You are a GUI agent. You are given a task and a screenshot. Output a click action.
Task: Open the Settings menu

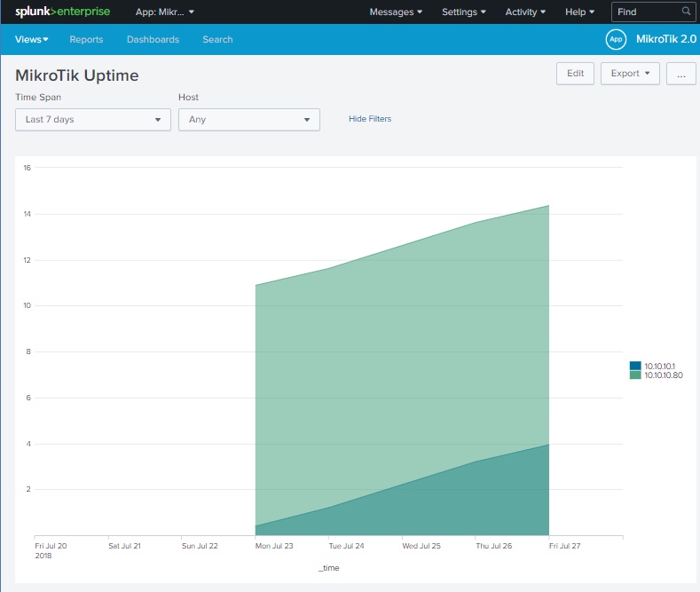tap(464, 12)
